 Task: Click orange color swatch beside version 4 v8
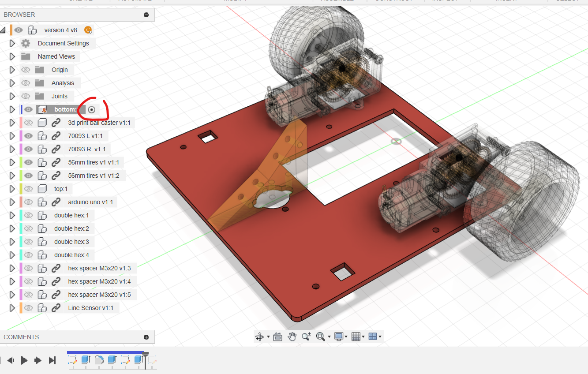11,30
